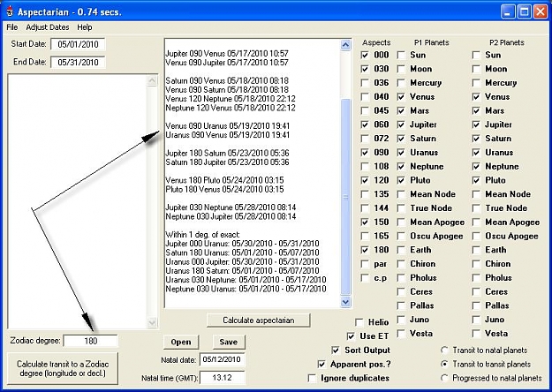Click result line Jupiter 000 Uranus: 05/30/2010
Image resolution: width=552 pixels, height=392 pixels.
pos(242,244)
